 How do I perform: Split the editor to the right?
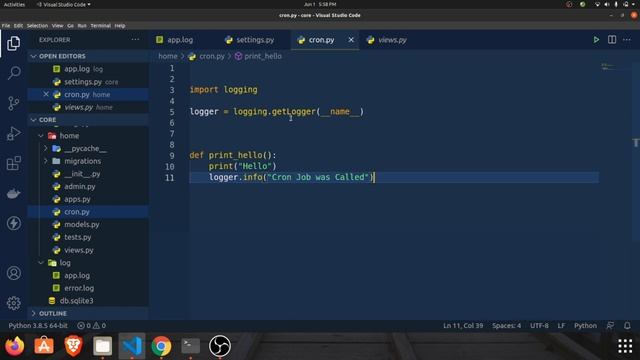click(x=612, y=40)
